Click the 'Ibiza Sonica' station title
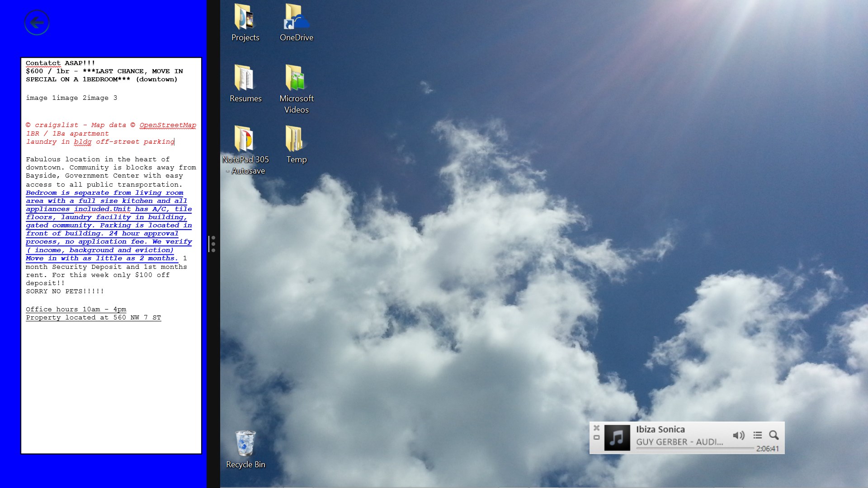Screen dimensions: 868x488 [x=660, y=429]
